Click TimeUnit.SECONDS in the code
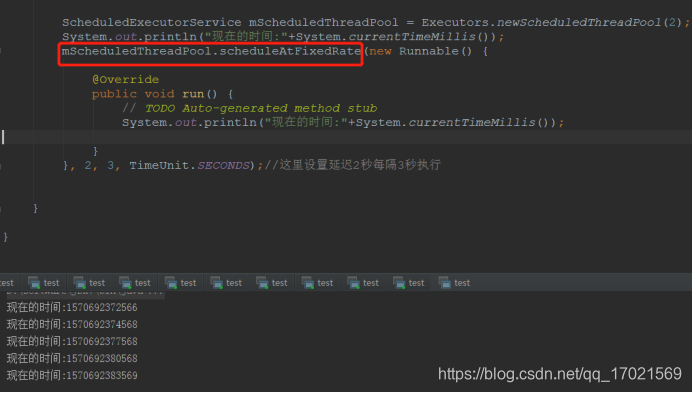The width and height of the screenshot is (692, 393). coord(189,166)
